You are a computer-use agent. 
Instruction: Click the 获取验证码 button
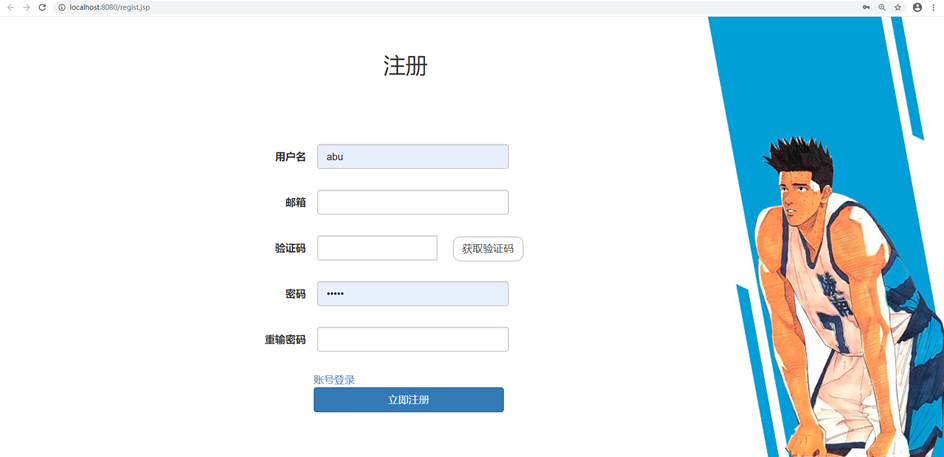pos(488,249)
